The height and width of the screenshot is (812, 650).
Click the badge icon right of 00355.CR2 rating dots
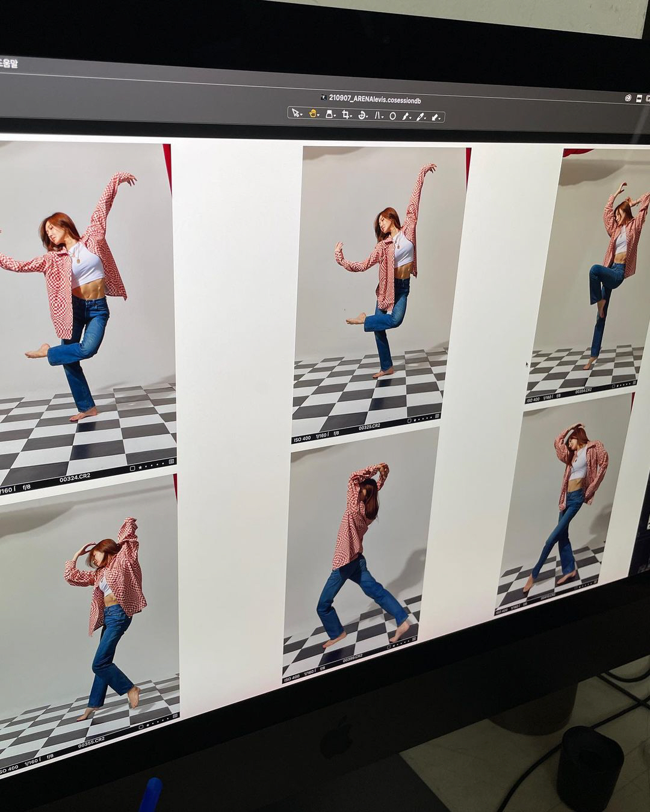tap(175, 716)
